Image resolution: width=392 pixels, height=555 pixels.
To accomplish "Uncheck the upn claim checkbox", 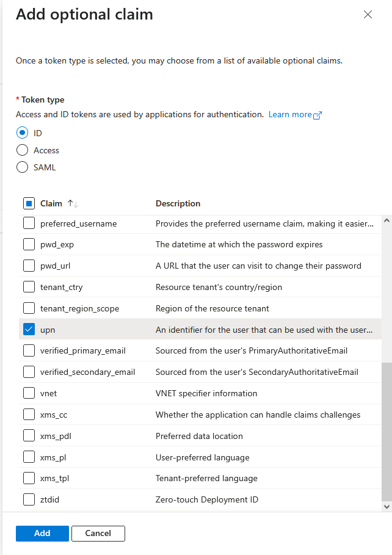I will pyautogui.click(x=29, y=330).
